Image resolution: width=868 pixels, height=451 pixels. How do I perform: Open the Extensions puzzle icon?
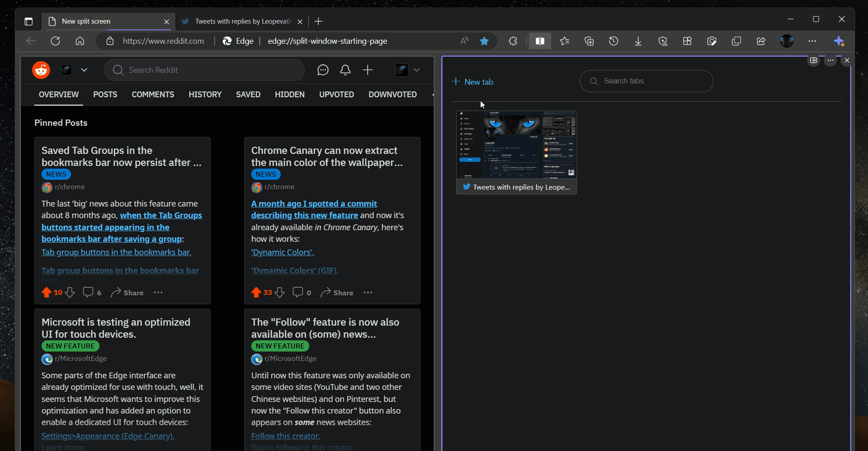pos(513,41)
